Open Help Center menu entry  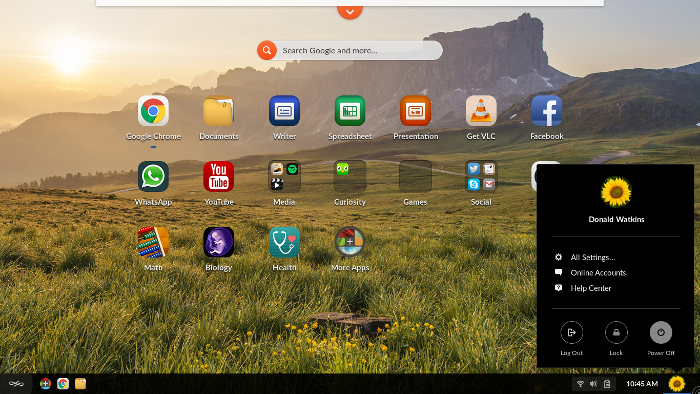click(x=590, y=288)
